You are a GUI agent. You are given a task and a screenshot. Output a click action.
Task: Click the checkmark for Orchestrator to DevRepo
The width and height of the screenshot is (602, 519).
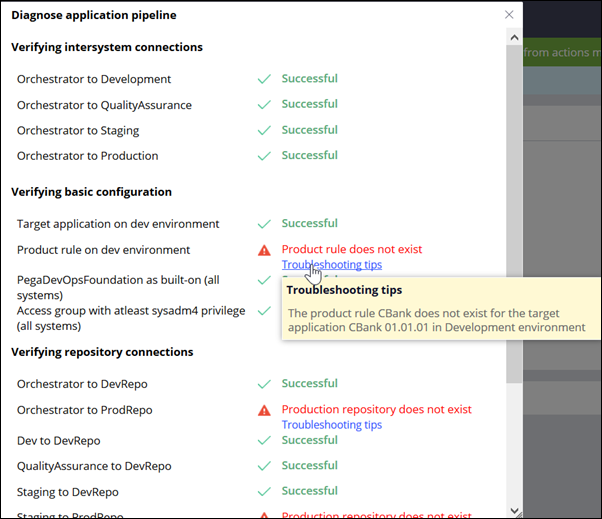[264, 384]
